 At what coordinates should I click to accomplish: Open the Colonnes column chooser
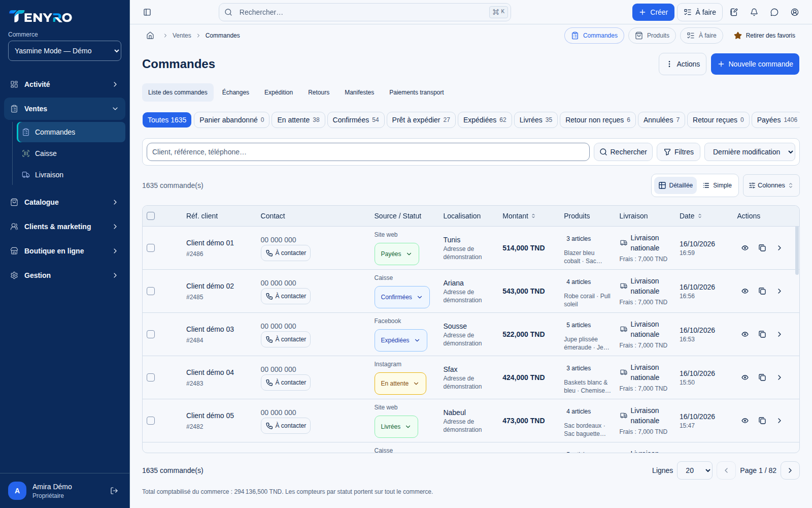pos(771,185)
